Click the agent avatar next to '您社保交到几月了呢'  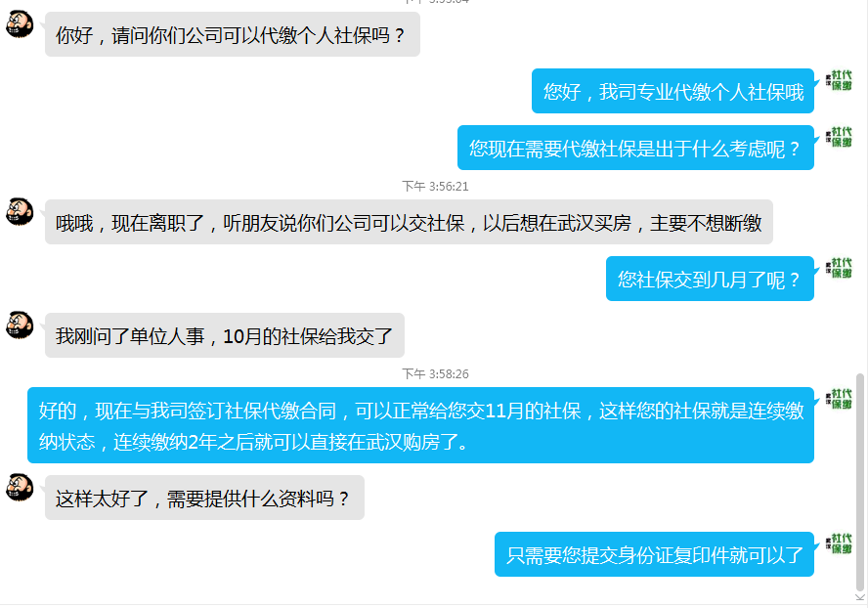click(839, 268)
